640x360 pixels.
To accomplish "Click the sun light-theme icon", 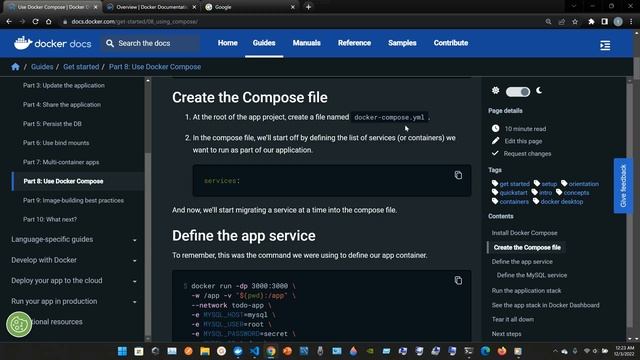I will pos(496,91).
